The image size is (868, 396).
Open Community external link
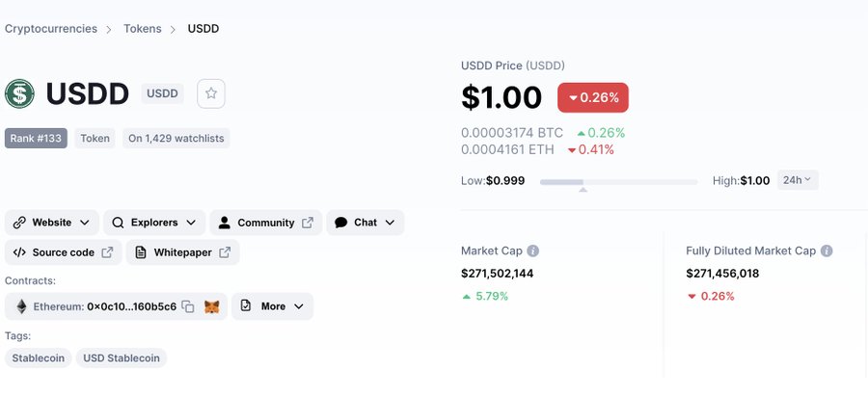pyautogui.click(x=266, y=223)
